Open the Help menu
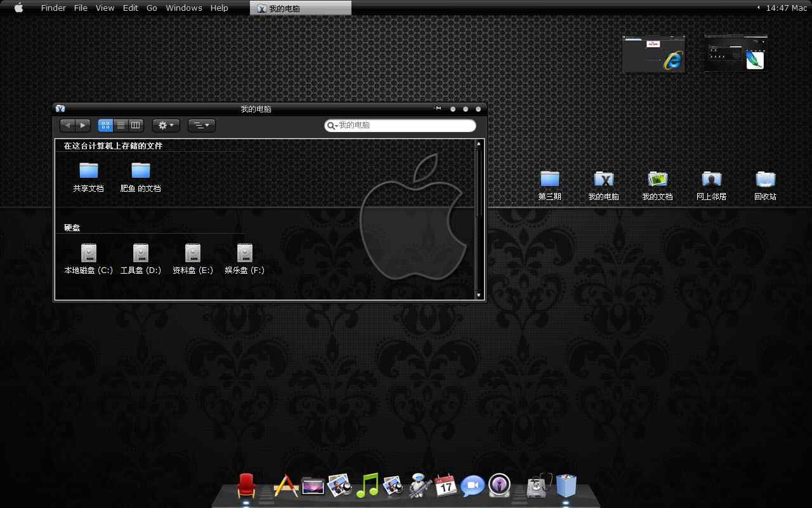Image resolution: width=812 pixels, height=508 pixels. point(219,8)
